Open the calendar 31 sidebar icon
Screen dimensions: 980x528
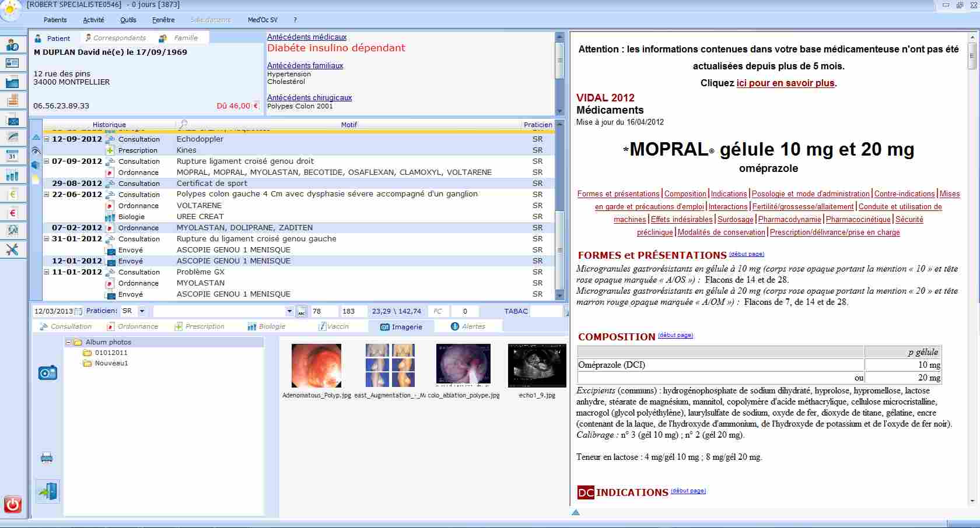(12, 156)
